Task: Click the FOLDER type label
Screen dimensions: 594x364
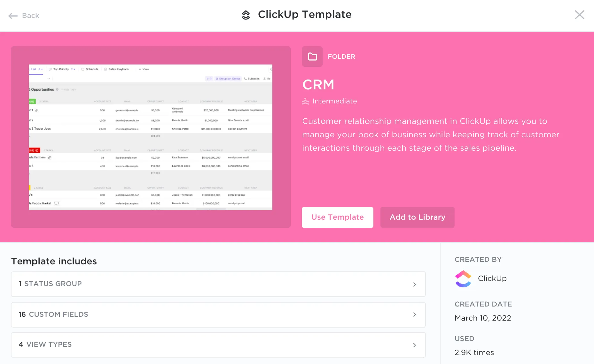Action: (x=341, y=57)
